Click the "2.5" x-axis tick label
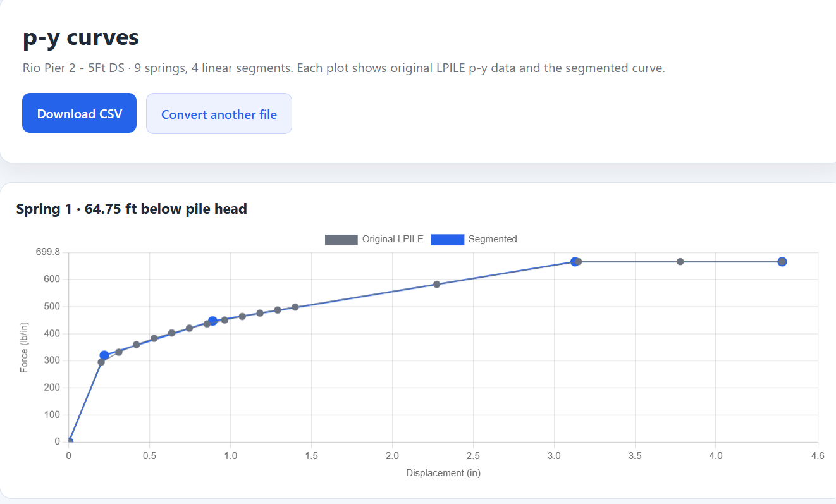 [x=473, y=455]
